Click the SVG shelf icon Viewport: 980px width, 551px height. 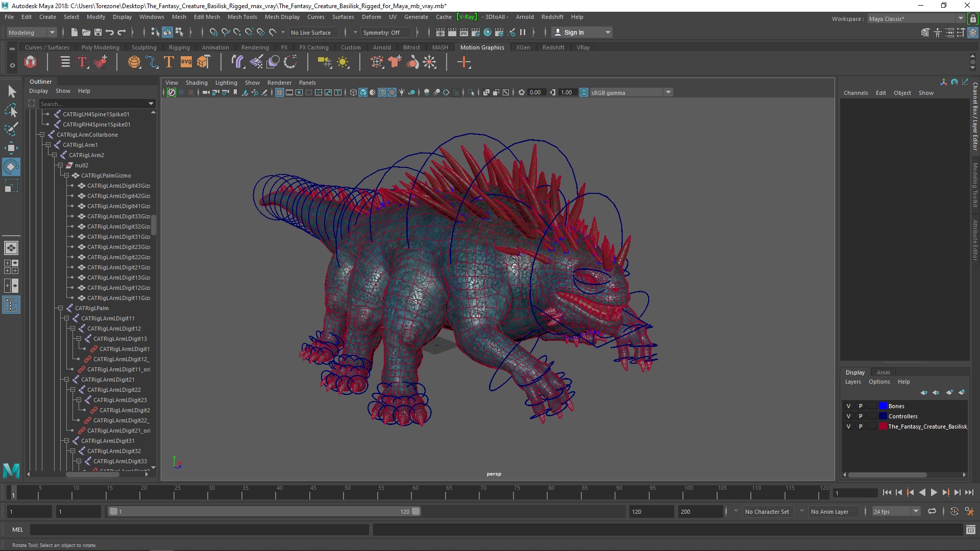point(186,62)
